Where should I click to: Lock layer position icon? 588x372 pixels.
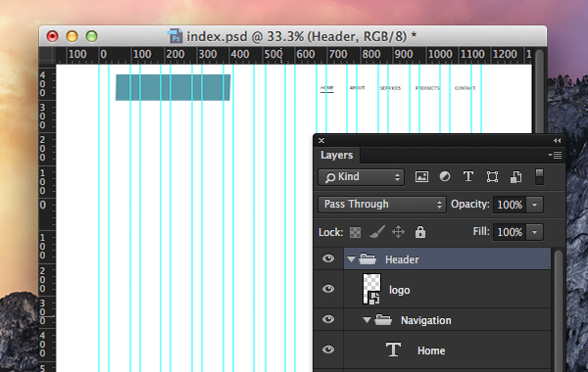(x=398, y=232)
